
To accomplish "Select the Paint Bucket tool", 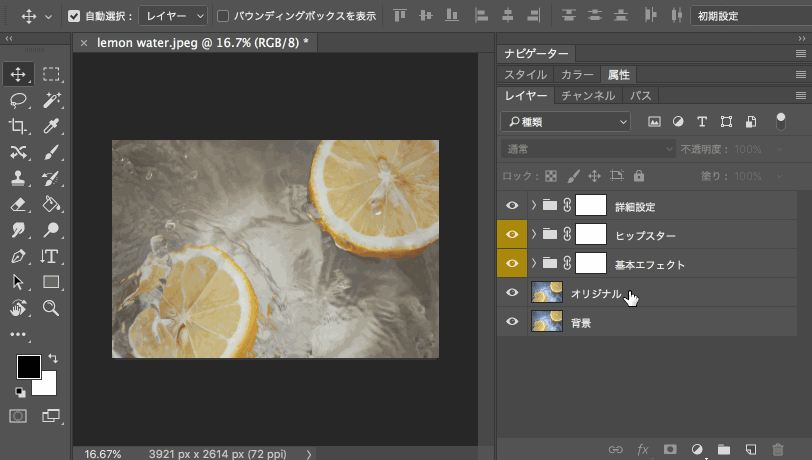I will click(x=51, y=204).
